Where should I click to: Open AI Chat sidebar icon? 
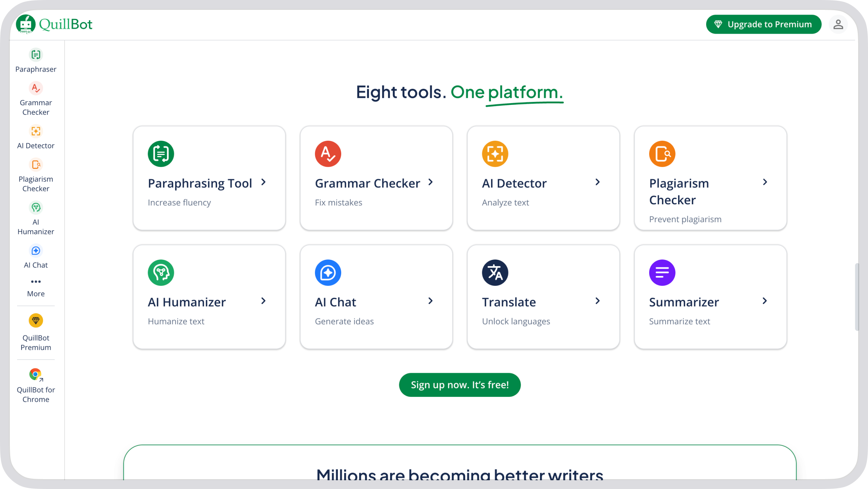click(x=36, y=251)
